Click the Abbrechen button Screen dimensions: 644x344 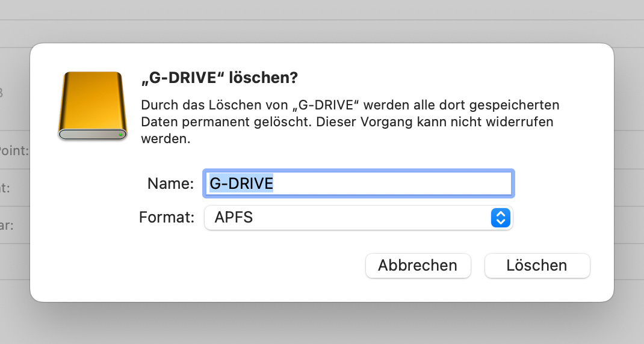(x=417, y=265)
